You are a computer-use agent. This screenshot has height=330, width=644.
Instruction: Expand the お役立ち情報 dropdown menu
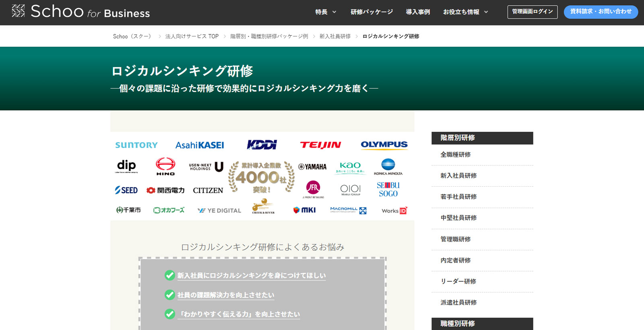click(465, 12)
